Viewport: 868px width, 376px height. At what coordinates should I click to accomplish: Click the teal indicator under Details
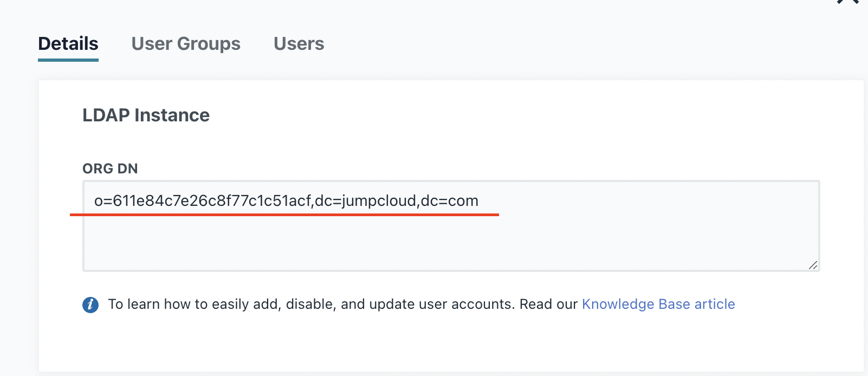point(68,60)
